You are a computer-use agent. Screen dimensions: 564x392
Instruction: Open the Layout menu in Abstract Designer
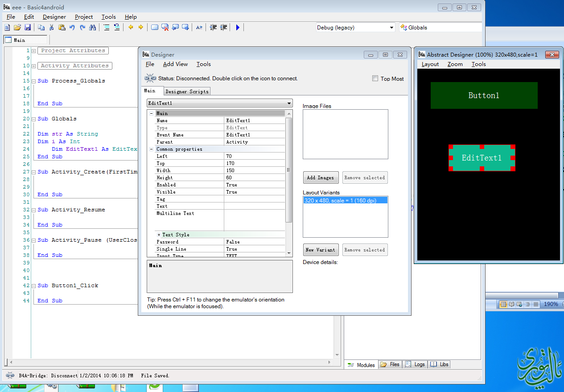[430, 64]
